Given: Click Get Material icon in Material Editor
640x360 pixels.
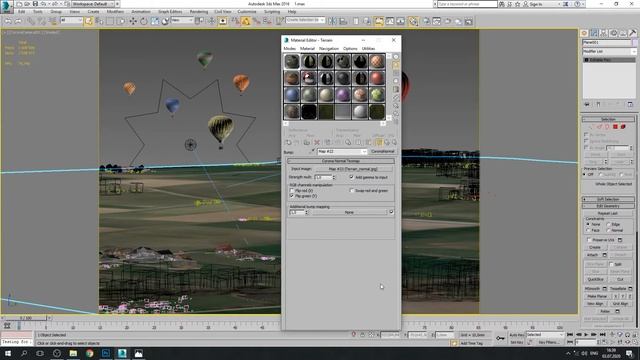Looking at the screenshot, I should 289,142.
